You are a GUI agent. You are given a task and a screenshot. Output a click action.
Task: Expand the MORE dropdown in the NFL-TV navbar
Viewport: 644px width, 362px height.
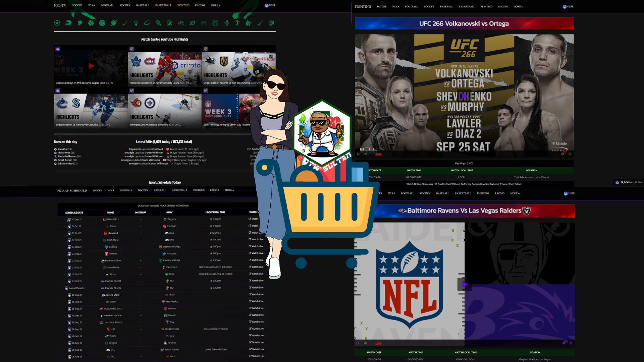pyautogui.click(x=215, y=5)
